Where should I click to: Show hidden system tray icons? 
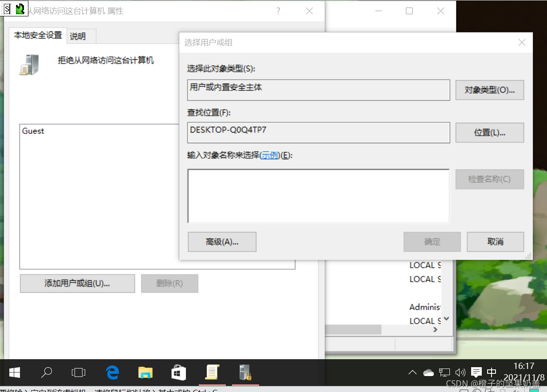click(x=413, y=372)
